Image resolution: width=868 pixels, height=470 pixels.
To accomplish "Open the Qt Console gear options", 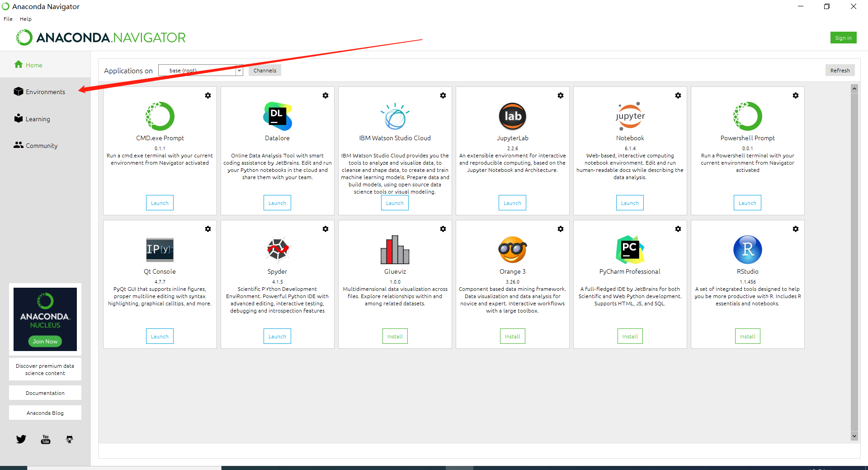I will [208, 229].
